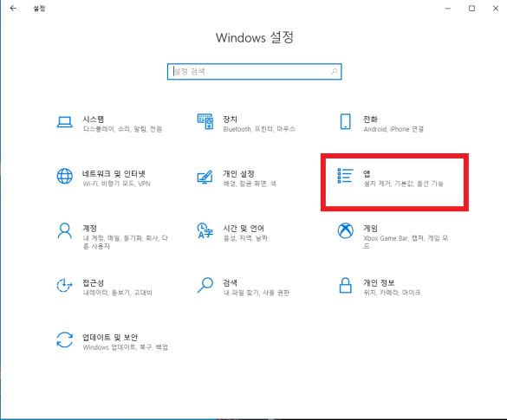The image size is (507, 420).
Task: Open the 시간 및 언어 icon
Action: tap(205, 230)
